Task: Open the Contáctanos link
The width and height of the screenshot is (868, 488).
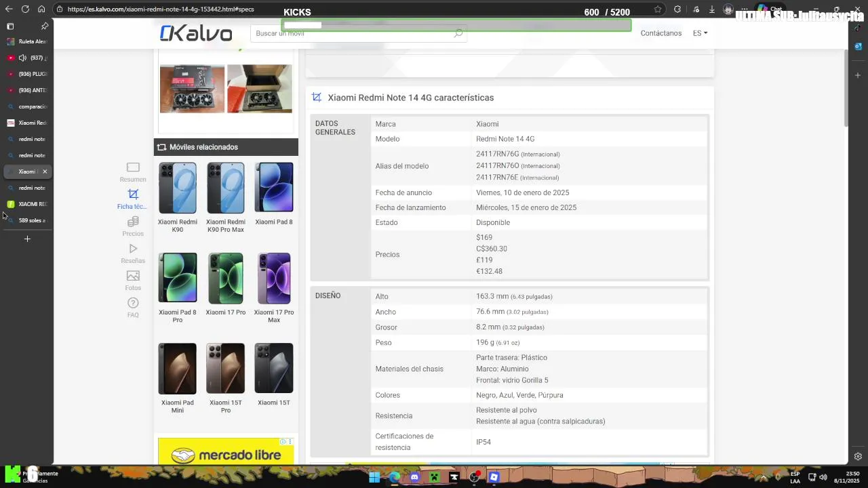Action: coord(660,33)
